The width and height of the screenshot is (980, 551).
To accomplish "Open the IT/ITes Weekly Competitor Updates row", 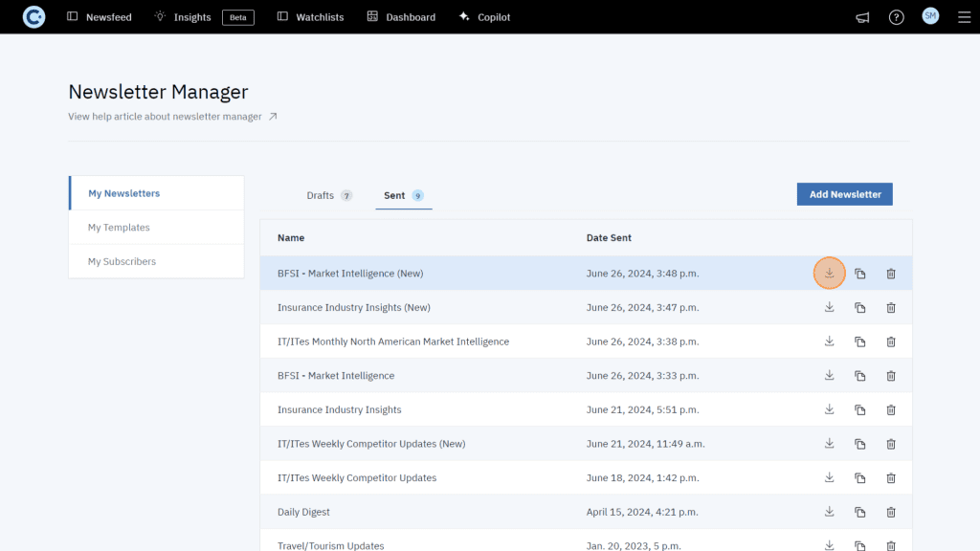I will coord(357,478).
